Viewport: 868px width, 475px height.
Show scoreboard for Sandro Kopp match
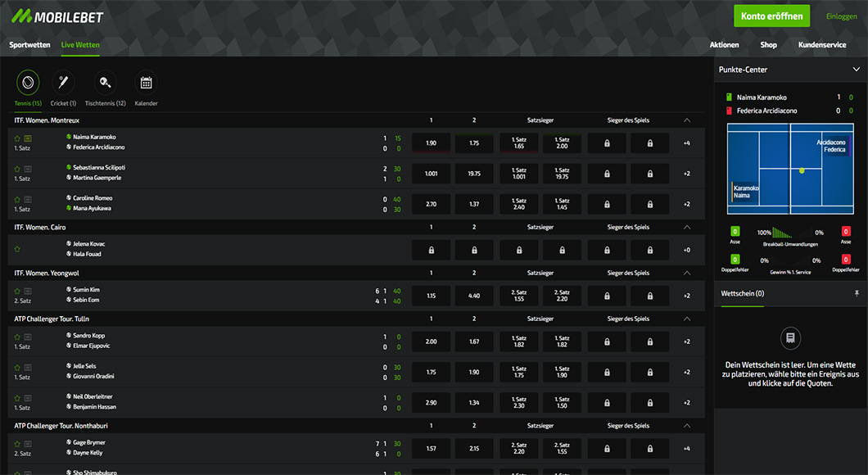[x=28, y=337]
